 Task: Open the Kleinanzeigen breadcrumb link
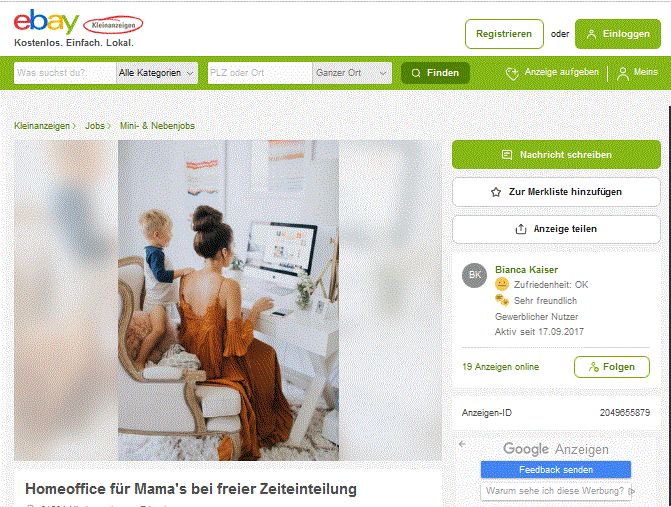point(42,126)
